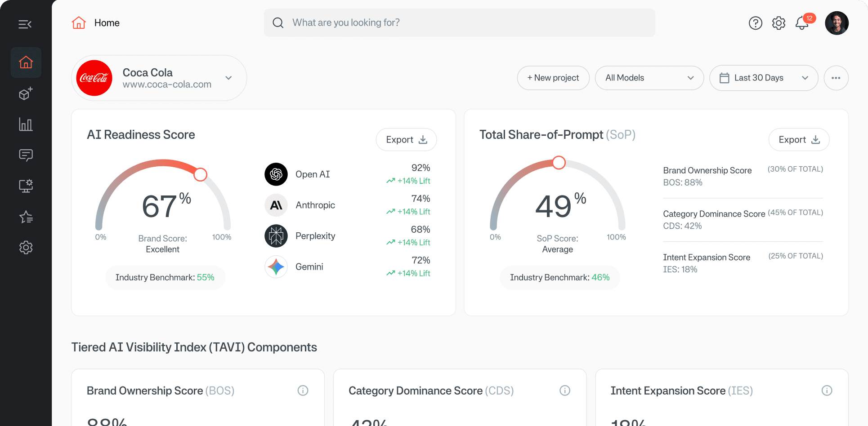868x426 pixels.
Task: Open notifications showing 12 alerts
Action: pyautogui.click(x=802, y=23)
